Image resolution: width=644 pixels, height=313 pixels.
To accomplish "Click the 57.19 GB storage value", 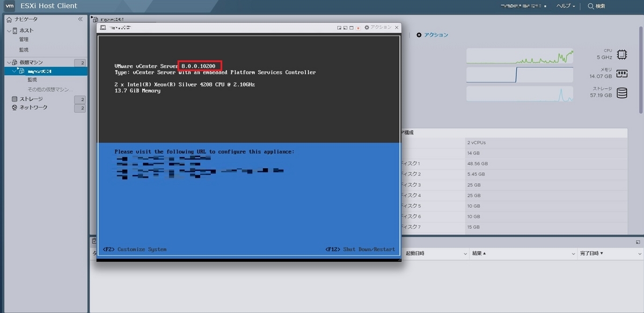I will [601, 95].
